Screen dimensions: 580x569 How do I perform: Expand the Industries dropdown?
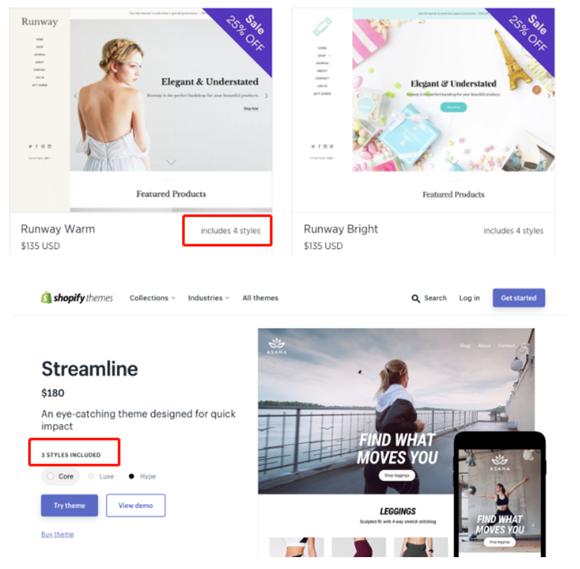[x=208, y=298]
